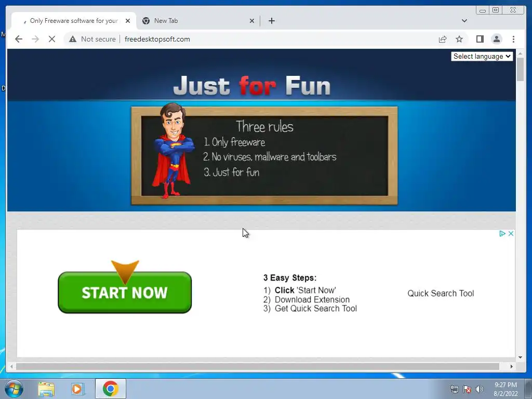This screenshot has height=399, width=532.
Task: Click the scroll up arrow
Action: click(x=521, y=54)
